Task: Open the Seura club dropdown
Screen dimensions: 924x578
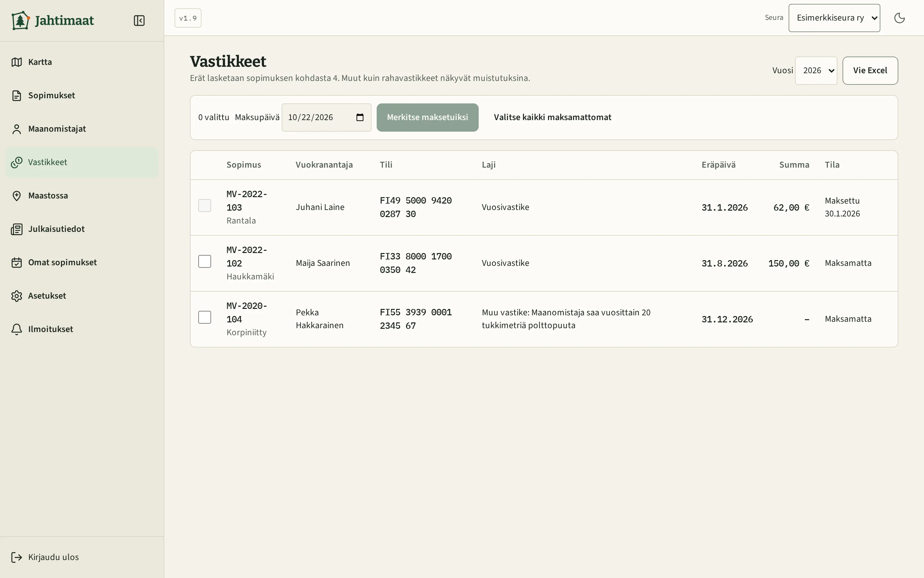Action: click(x=834, y=18)
